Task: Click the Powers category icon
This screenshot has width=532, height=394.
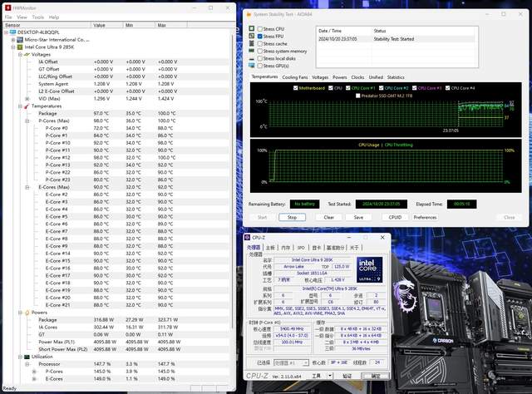Action: click(x=27, y=313)
